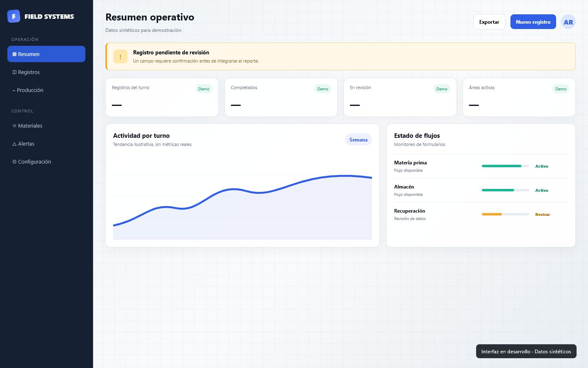Click the Materia prima progress bar

pos(506,166)
